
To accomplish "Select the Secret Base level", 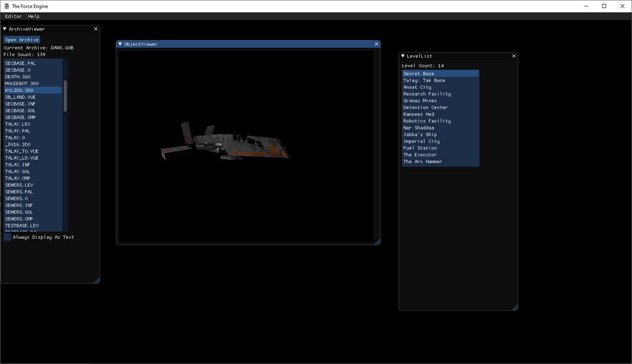I will pyautogui.click(x=440, y=73).
